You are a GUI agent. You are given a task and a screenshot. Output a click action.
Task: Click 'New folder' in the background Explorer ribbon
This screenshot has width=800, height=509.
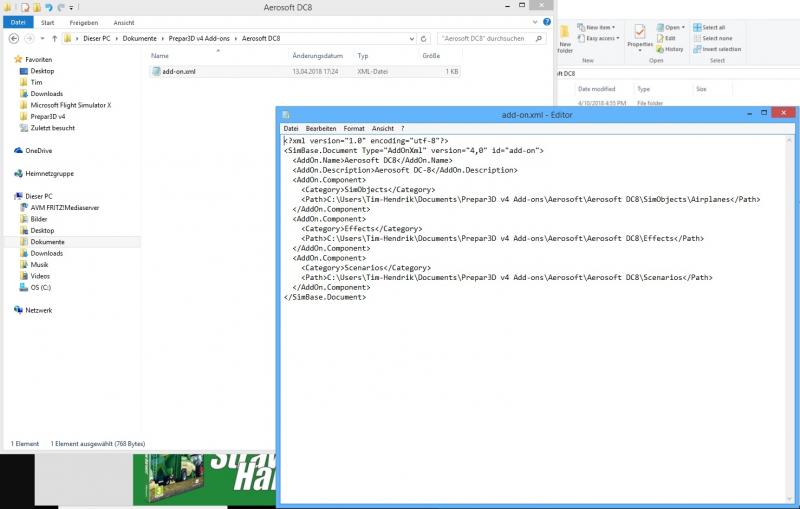pyautogui.click(x=565, y=40)
